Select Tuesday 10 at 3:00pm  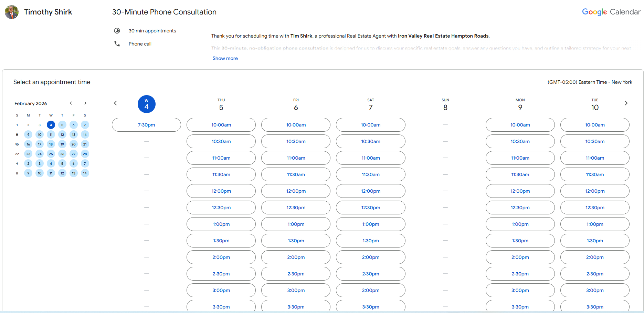tap(595, 290)
